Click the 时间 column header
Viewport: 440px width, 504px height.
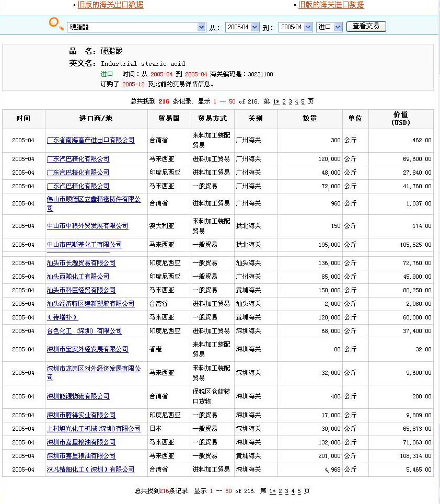pos(24,119)
